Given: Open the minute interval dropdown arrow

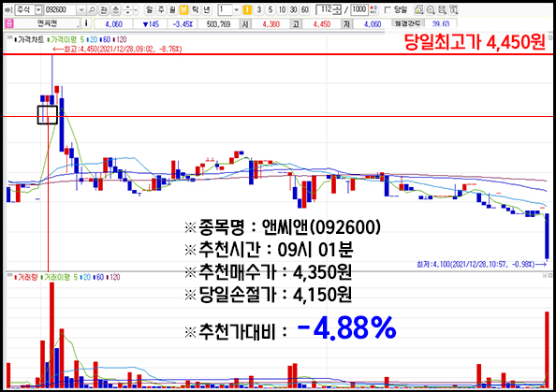Looking at the screenshot, I should (x=237, y=10).
